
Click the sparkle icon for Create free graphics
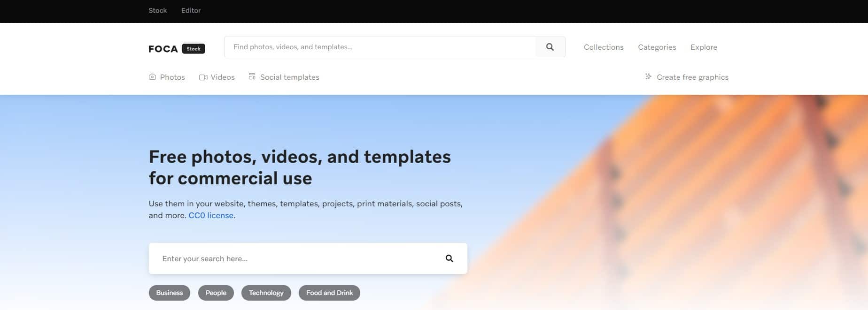tap(648, 76)
